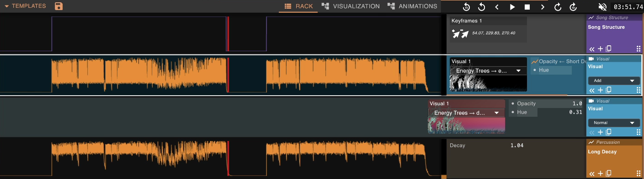Image resolution: width=644 pixels, height=179 pixels.
Task: Restart playback with counterclockwise arrow
Action: point(481,7)
